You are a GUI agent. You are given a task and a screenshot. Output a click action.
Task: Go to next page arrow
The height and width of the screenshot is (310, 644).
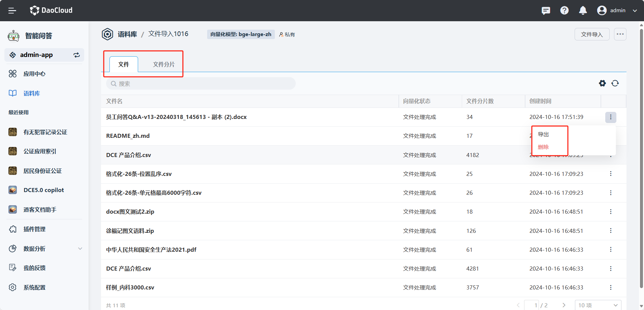pyautogui.click(x=564, y=305)
